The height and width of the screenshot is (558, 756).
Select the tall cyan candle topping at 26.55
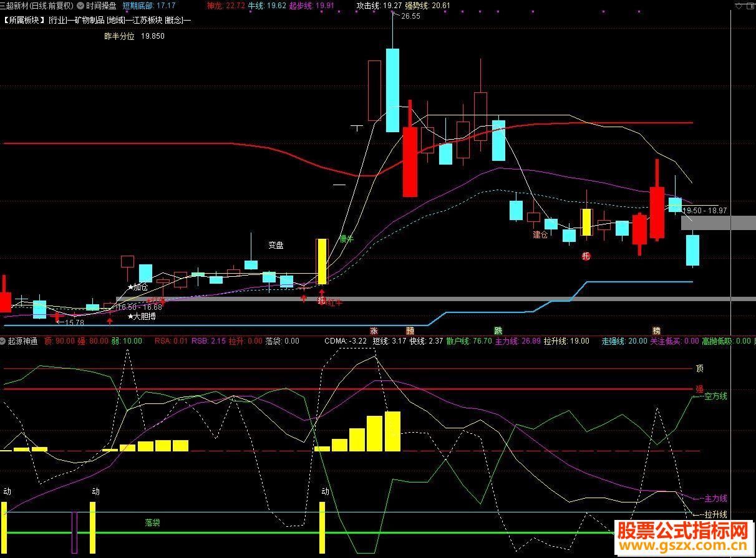coord(392,90)
